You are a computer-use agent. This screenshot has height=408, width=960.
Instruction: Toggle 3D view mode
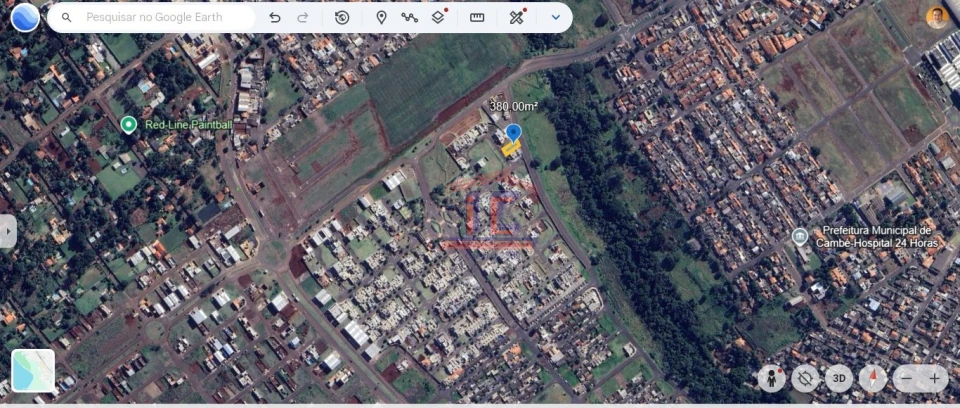tap(839, 378)
